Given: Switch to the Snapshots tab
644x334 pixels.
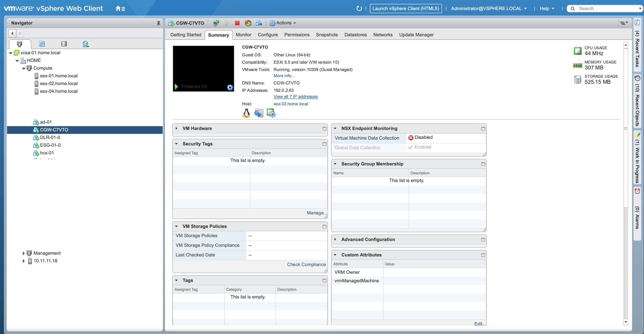Looking at the screenshot, I should [x=327, y=35].
